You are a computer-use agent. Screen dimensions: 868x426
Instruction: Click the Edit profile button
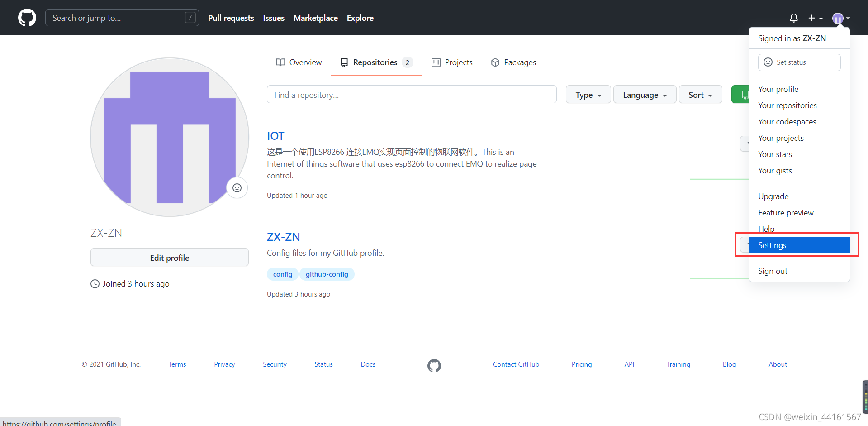[x=170, y=257]
